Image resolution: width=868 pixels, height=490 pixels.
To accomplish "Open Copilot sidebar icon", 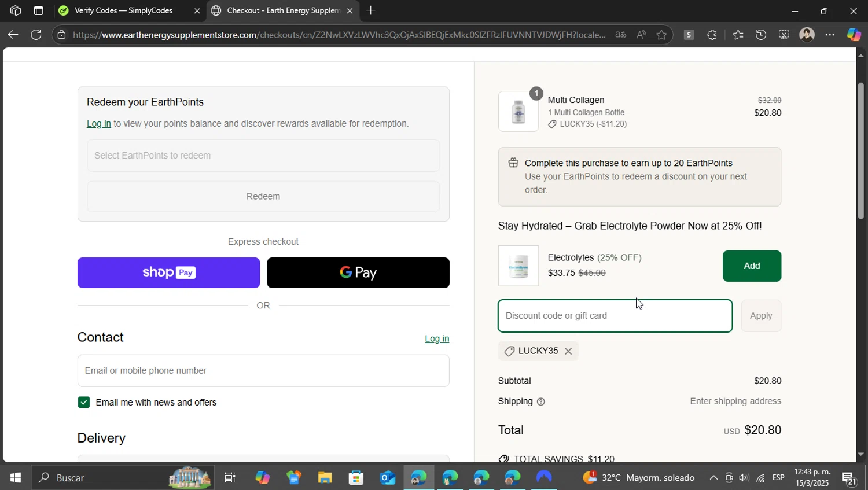I will [x=854, y=35].
